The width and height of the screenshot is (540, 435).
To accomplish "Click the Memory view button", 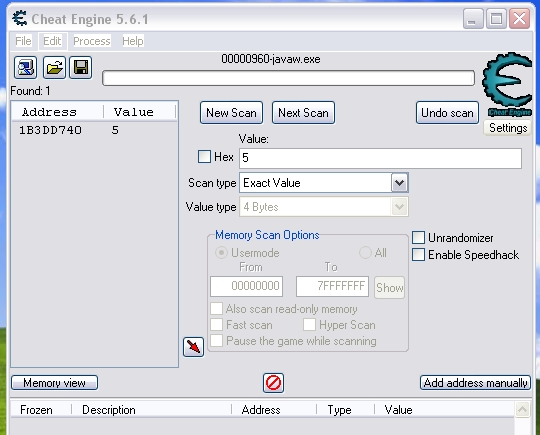I will point(54,383).
